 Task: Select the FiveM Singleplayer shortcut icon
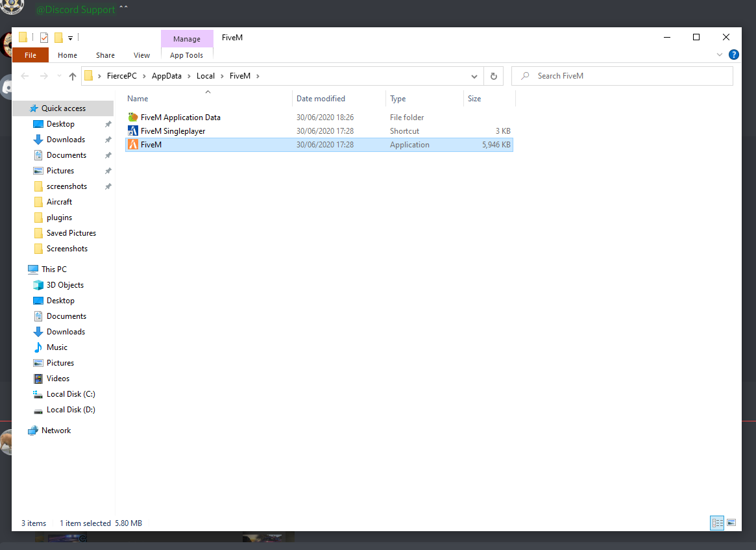coord(132,131)
